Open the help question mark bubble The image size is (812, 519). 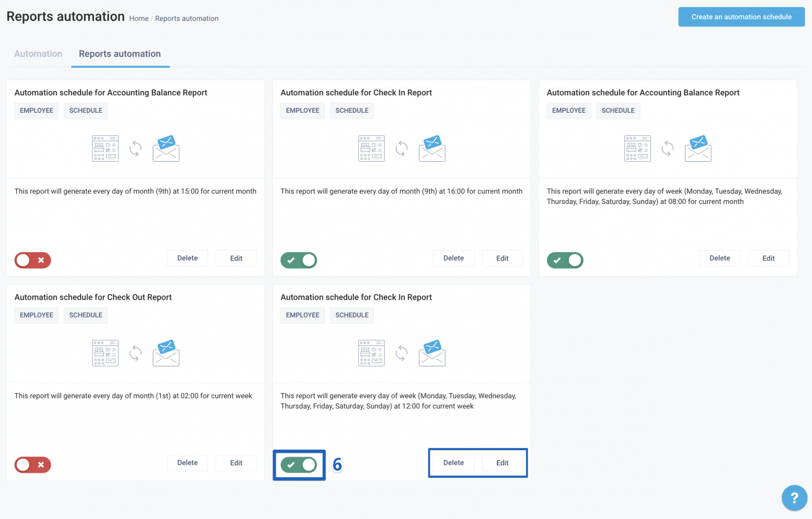[x=794, y=498]
